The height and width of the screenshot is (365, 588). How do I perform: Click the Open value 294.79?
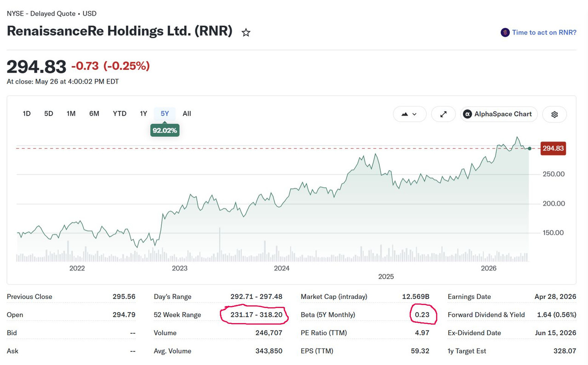coord(124,315)
